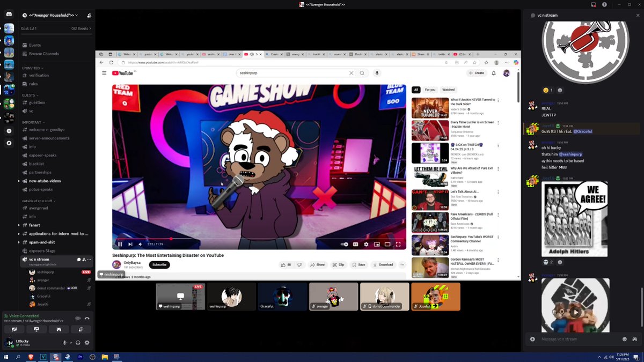The width and height of the screenshot is (644, 362).
Task: Click the Clip button under the video
Action: pyautogui.click(x=338, y=264)
